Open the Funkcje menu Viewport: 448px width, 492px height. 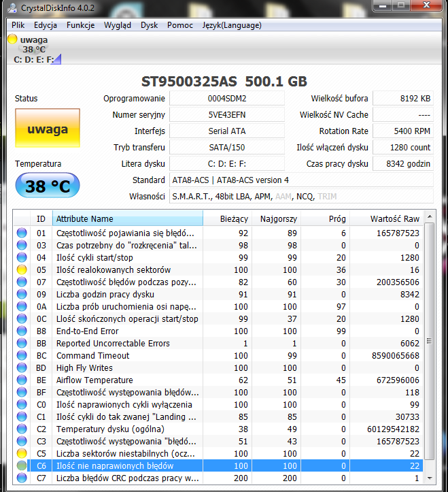81,25
